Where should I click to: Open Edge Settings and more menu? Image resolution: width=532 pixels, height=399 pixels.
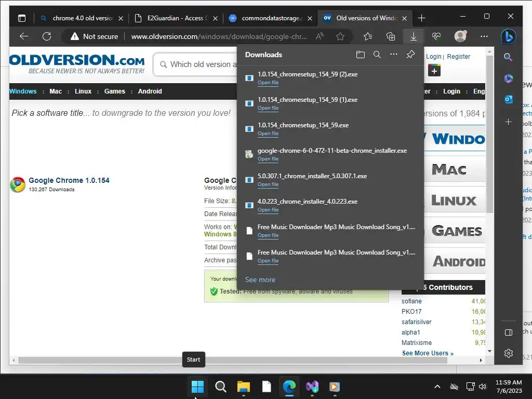(x=484, y=36)
